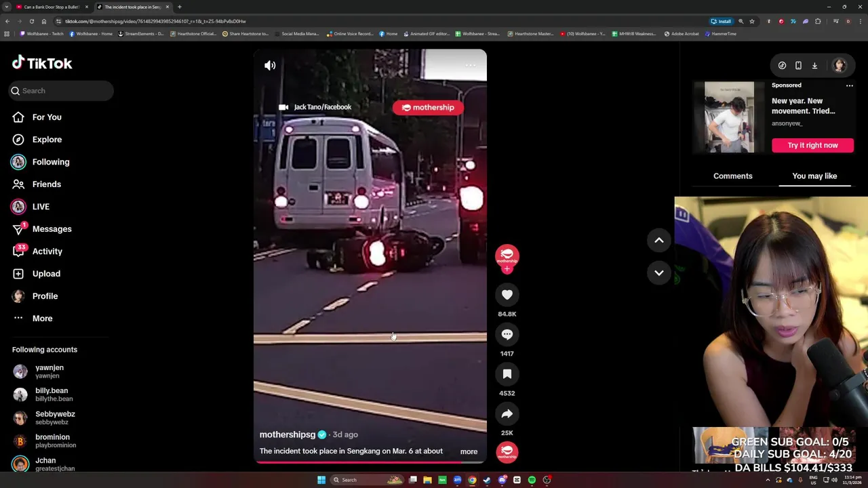The image size is (868, 488).
Task: Click the Install app button in the address bar
Action: [x=721, y=21]
